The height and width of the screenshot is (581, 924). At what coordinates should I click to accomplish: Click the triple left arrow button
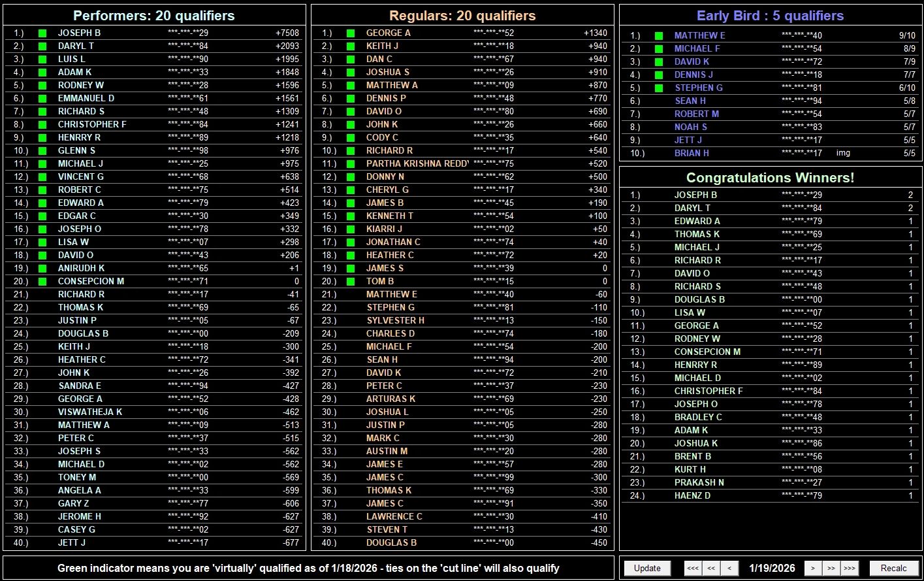(x=693, y=568)
